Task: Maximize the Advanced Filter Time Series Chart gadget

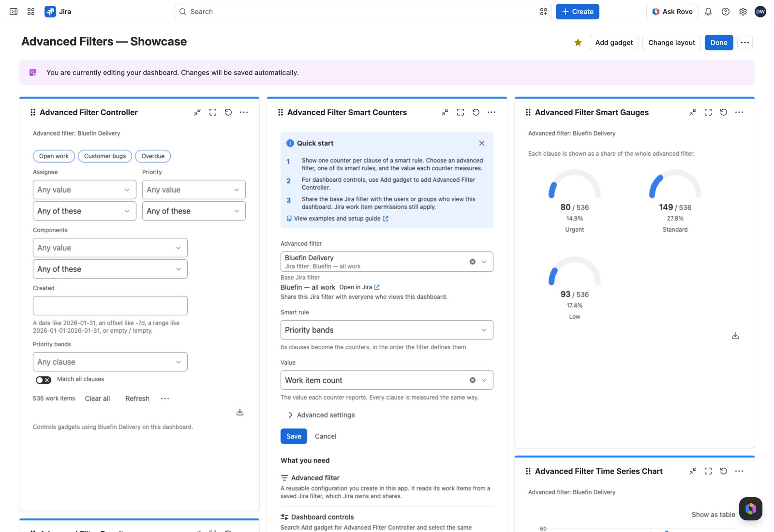Action: tap(708, 471)
